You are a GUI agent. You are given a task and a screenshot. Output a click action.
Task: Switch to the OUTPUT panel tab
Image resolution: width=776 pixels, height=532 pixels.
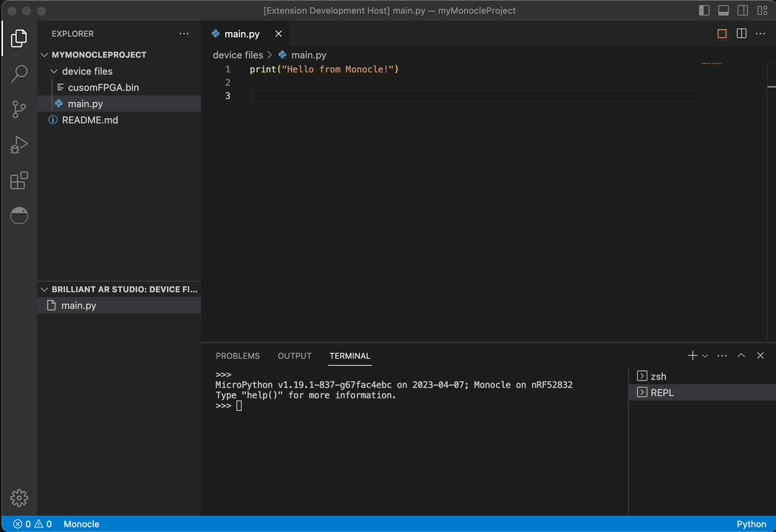pyautogui.click(x=294, y=356)
